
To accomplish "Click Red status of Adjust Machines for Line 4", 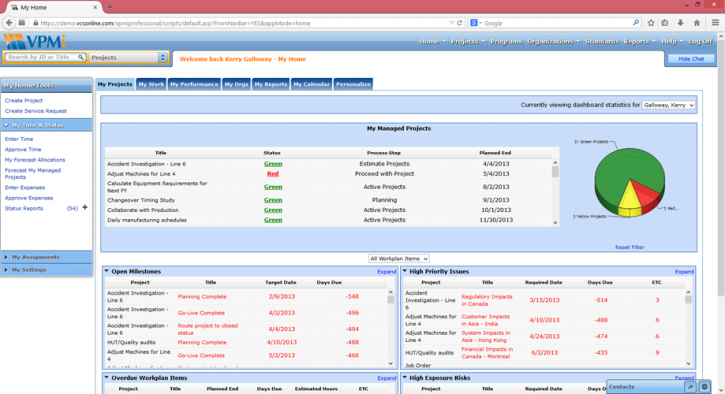I will coord(273,174).
